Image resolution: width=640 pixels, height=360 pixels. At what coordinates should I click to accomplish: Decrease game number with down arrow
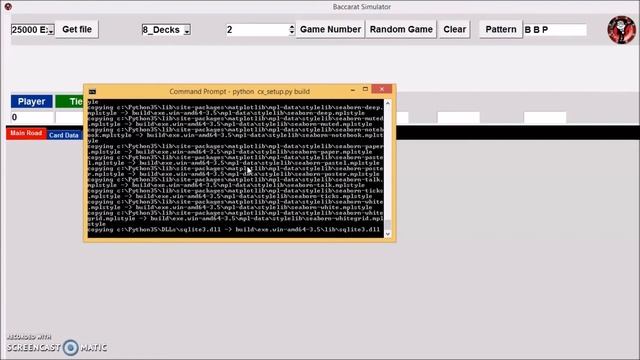[292, 33]
